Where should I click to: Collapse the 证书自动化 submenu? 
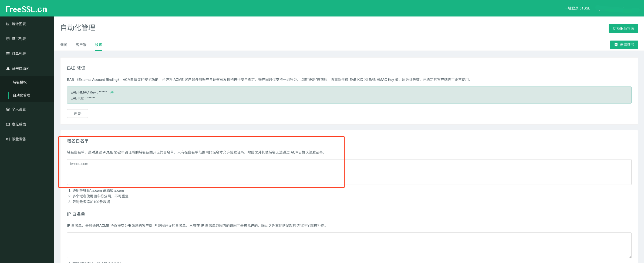point(27,69)
